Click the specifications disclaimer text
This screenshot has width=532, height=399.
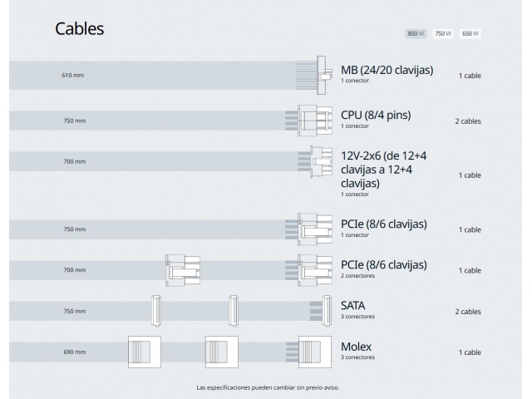tap(268, 387)
